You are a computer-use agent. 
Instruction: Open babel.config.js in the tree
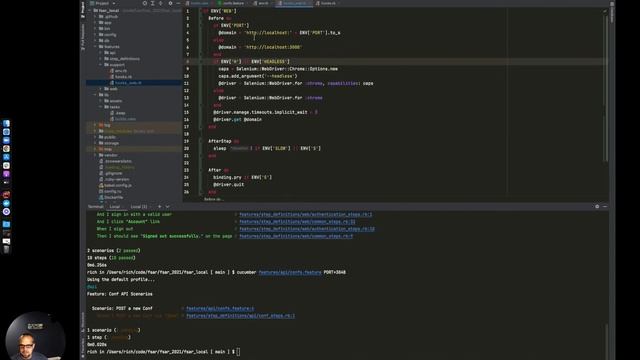pos(116,185)
